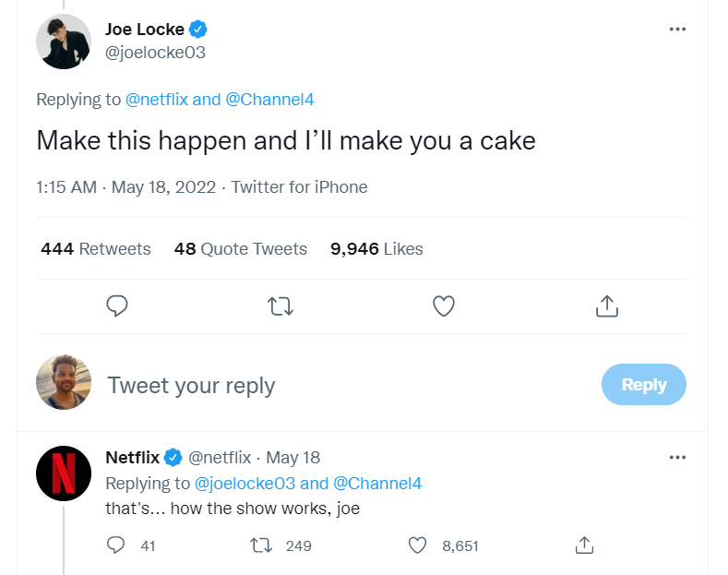View the 9,946 Likes list
The image size is (728, 575).
pyautogui.click(x=376, y=248)
